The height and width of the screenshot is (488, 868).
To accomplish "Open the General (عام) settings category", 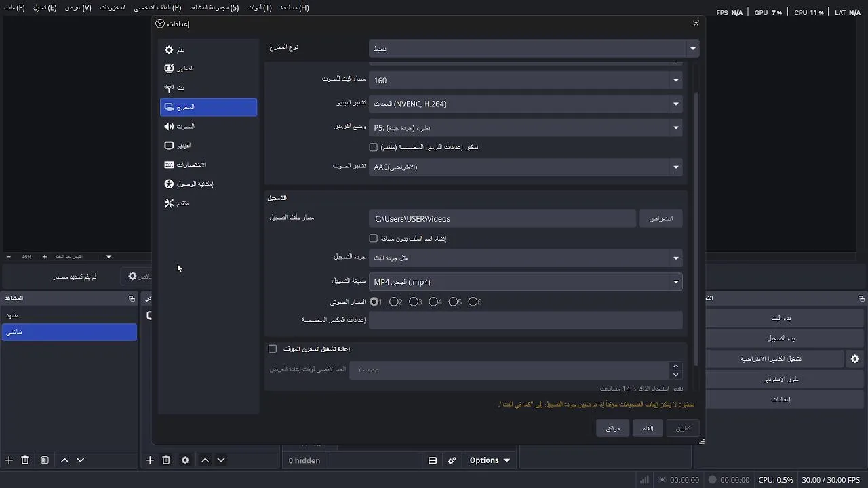I will [208, 49].
